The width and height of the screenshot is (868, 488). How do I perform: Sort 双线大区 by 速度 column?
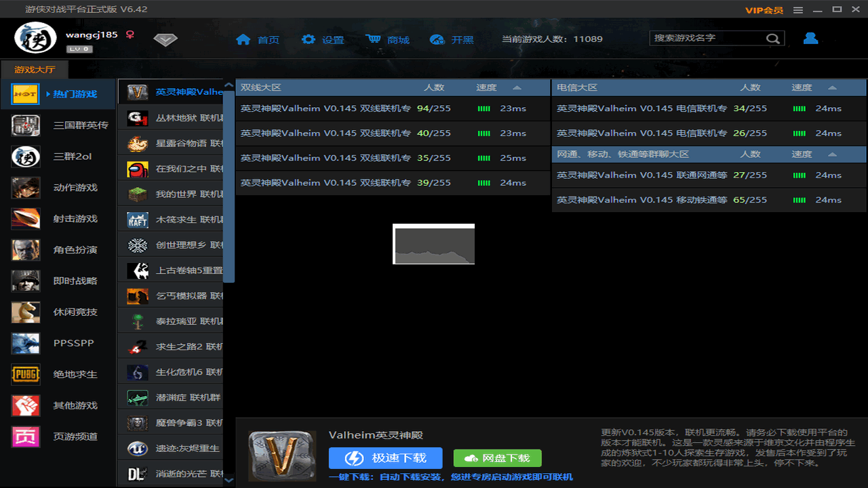tap(486, 87)
